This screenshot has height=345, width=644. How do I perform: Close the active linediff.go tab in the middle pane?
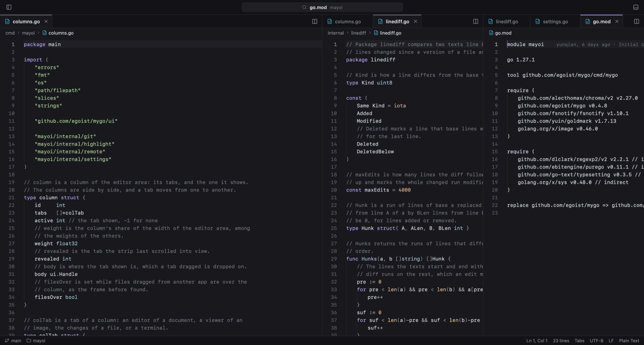click(415, 21)
